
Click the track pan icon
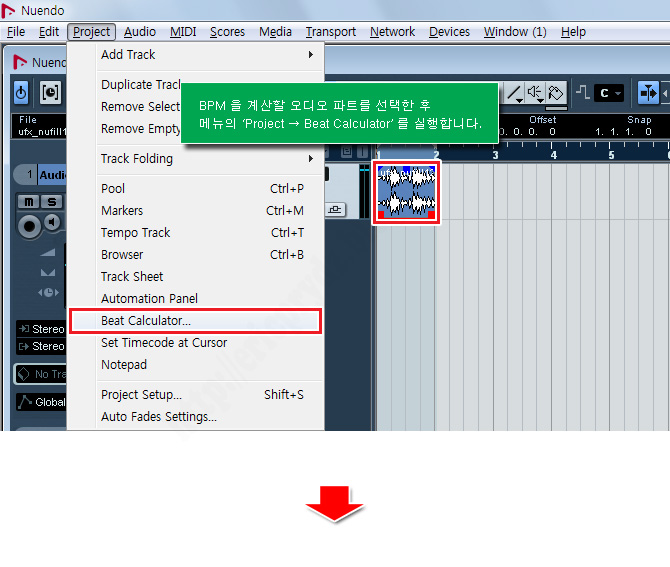pos(48,272)
